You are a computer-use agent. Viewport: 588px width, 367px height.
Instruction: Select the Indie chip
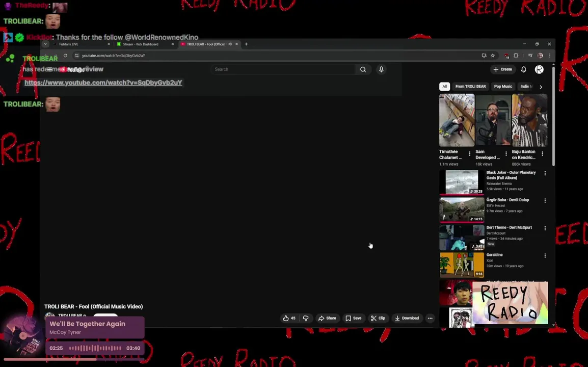526,86
